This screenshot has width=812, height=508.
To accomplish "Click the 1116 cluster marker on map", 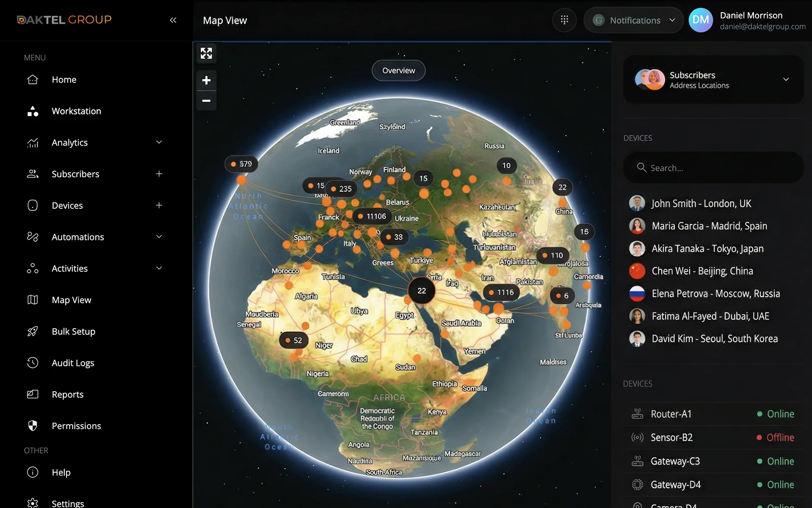I will [501, 293].
